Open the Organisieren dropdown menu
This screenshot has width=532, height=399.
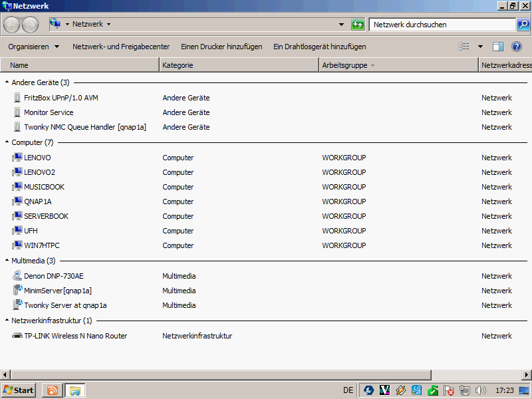point(34,47)
